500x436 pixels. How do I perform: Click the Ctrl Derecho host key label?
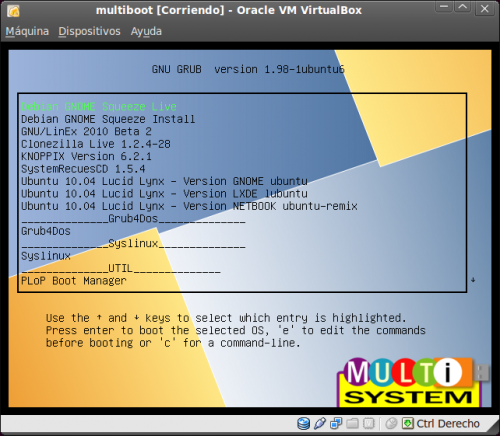click(x=448, y=424)
